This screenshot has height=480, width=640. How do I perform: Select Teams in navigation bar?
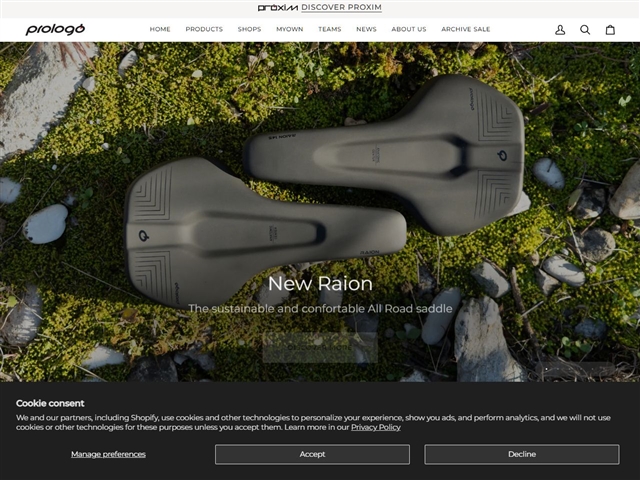(x=330, y=30)
